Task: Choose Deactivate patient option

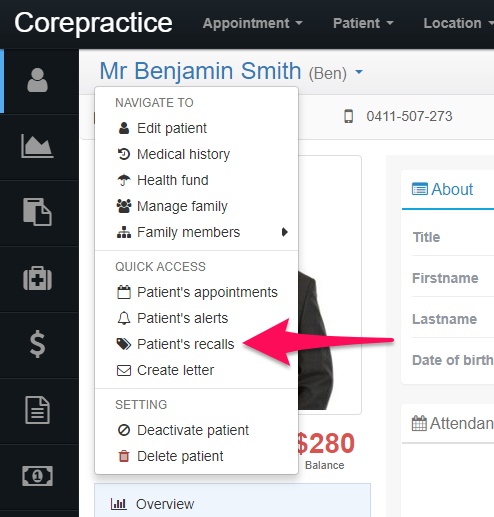Action: (196, 430)
